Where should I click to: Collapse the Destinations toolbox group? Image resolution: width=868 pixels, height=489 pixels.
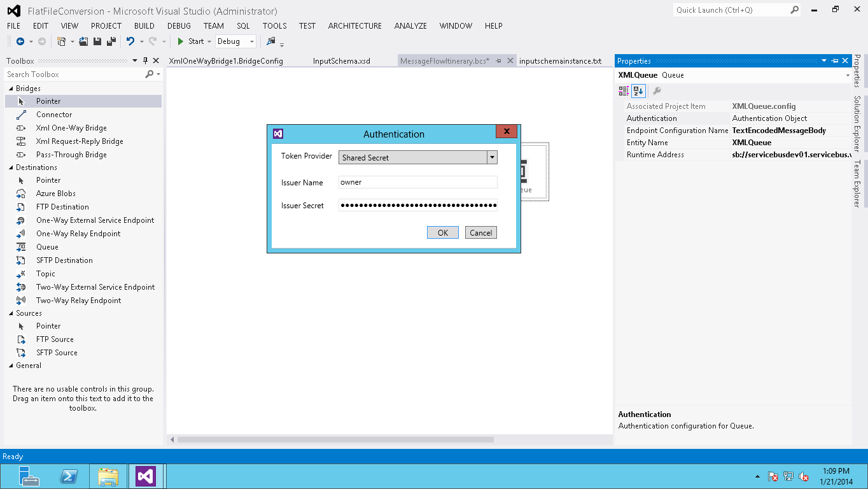pyautogui.click(x=11, y=167)
